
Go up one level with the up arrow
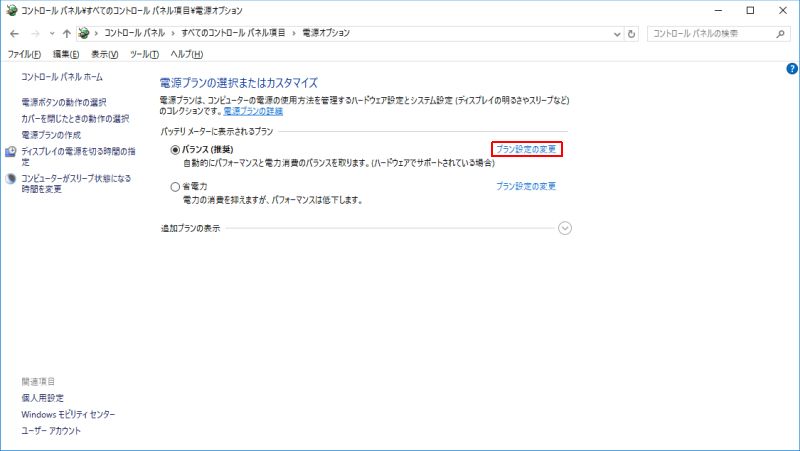(x=66, y=33)
